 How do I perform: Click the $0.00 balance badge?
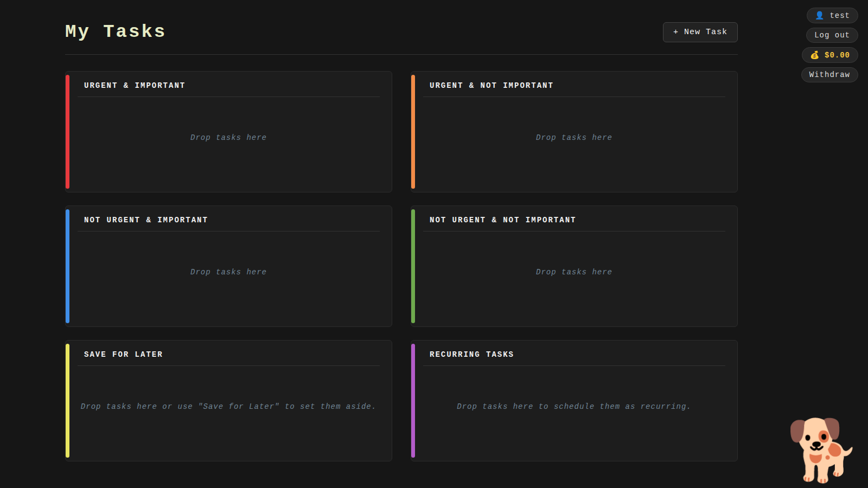point(829,55)
